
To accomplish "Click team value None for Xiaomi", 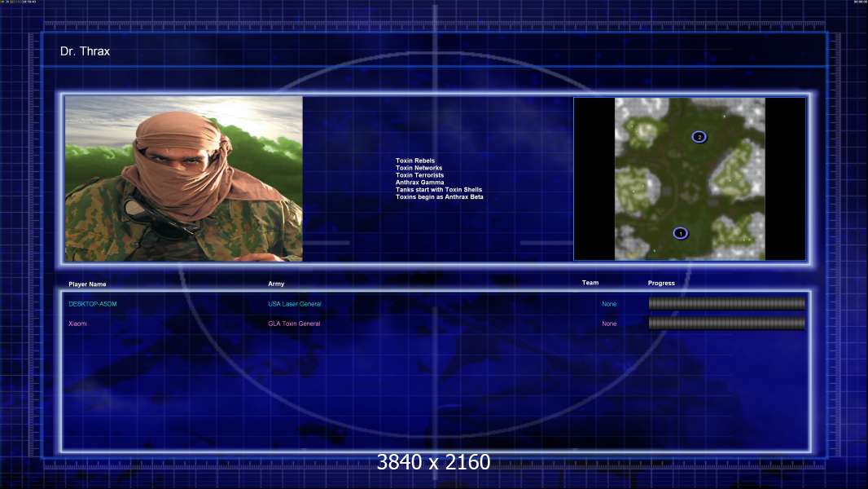I will pyautogui.click(x=609, y=324).
